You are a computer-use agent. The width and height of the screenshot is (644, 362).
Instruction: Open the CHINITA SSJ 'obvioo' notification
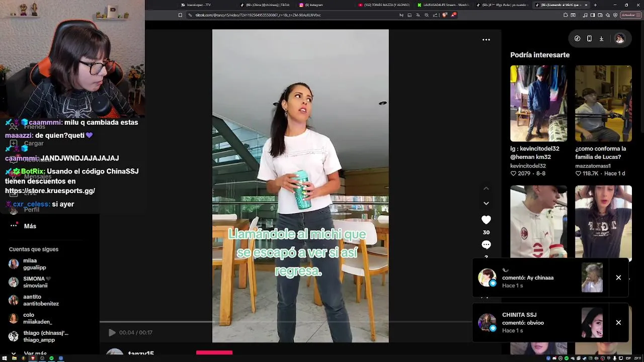click(x=540, y=323)
